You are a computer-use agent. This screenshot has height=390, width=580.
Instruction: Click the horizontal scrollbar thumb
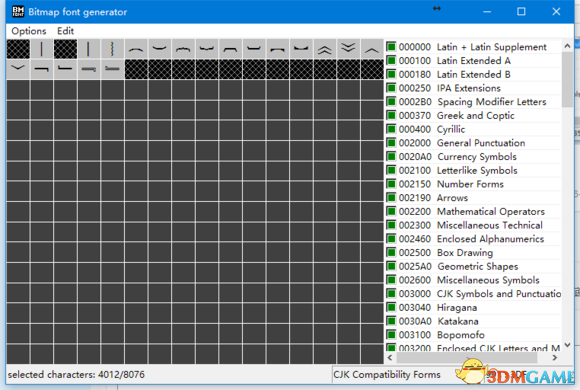coord(467,358)
